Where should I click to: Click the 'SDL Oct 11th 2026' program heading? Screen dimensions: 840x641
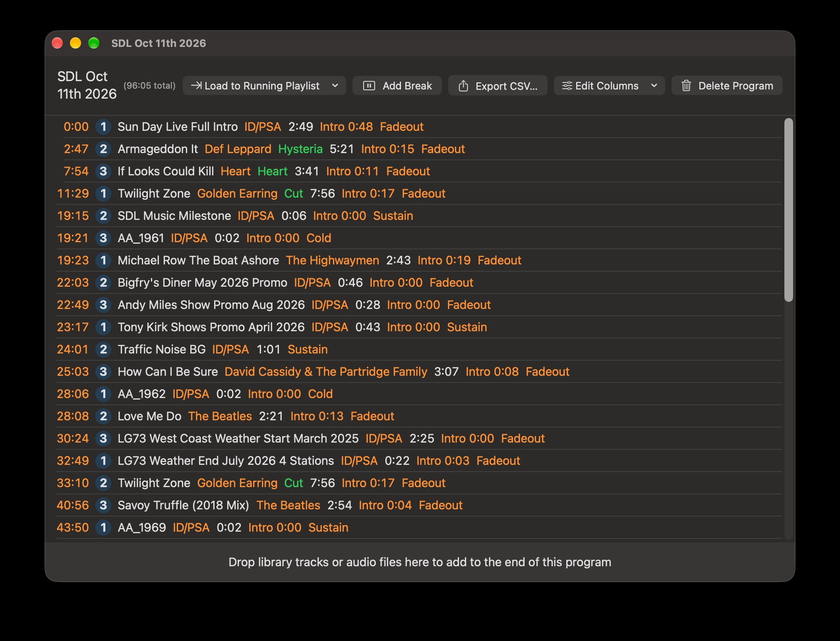87,85
